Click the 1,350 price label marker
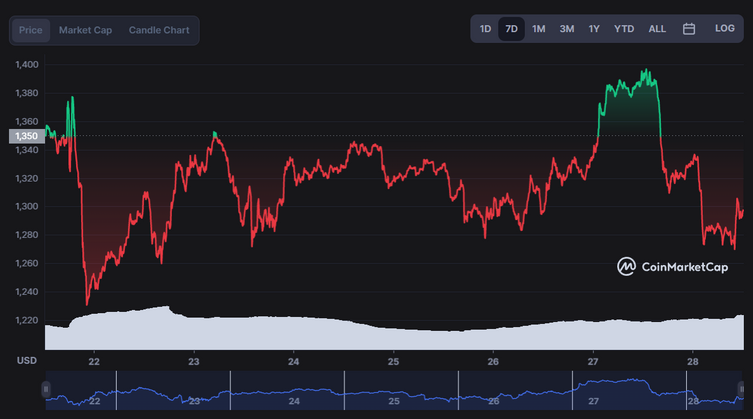Screen dimensions: 753x419 [x=27, y=136]
